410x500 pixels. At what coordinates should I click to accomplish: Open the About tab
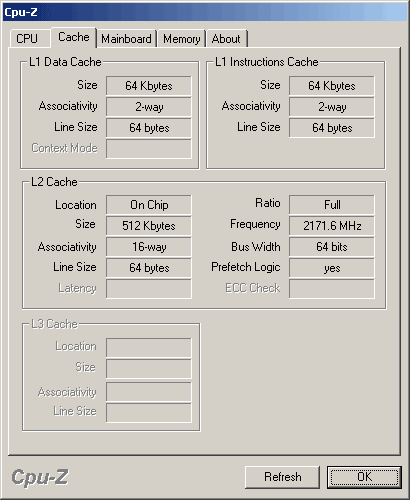click(226, 39)
